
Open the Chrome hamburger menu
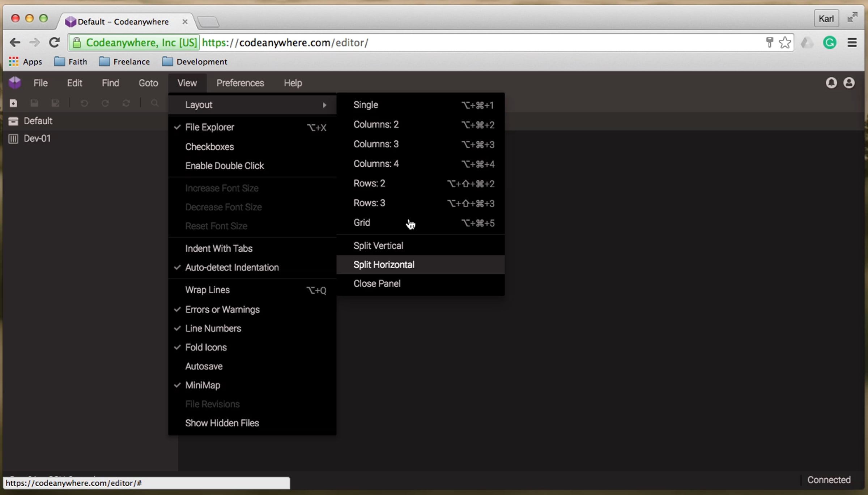click(x=852, y=43)
